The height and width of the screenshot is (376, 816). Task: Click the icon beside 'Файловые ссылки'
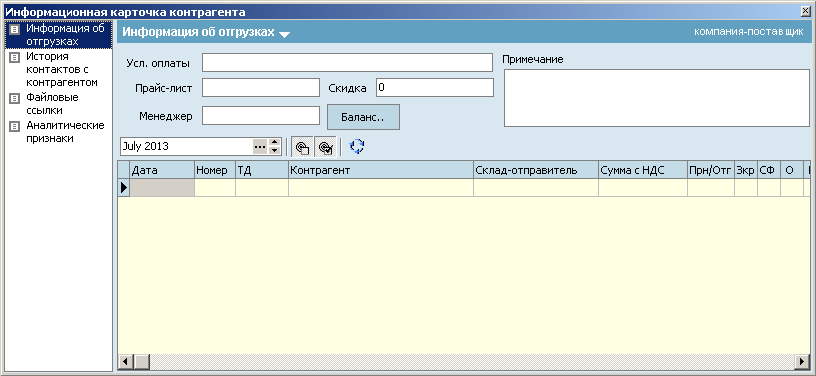(x=15, y=98)
